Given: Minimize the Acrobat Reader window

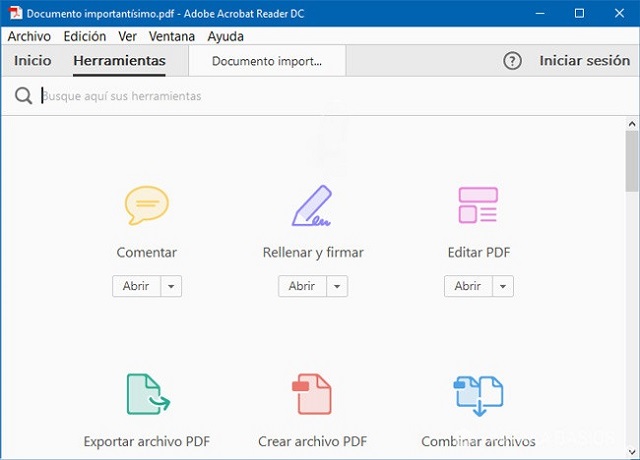Looking at the screenshot, I should [x=540, y=13].
